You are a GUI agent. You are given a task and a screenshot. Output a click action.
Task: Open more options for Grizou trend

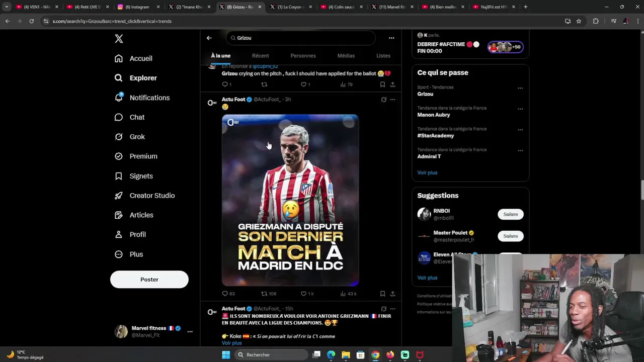coord(520,88)
